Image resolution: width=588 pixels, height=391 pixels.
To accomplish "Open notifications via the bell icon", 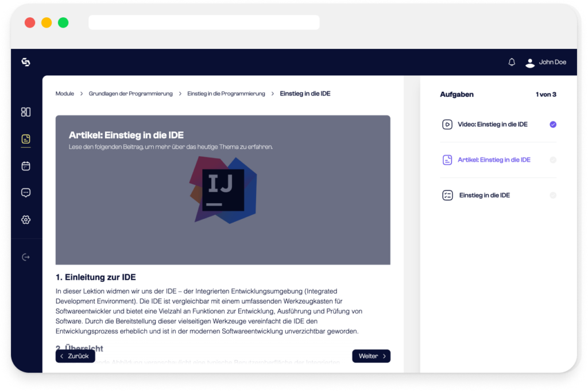I will [512, 62].
